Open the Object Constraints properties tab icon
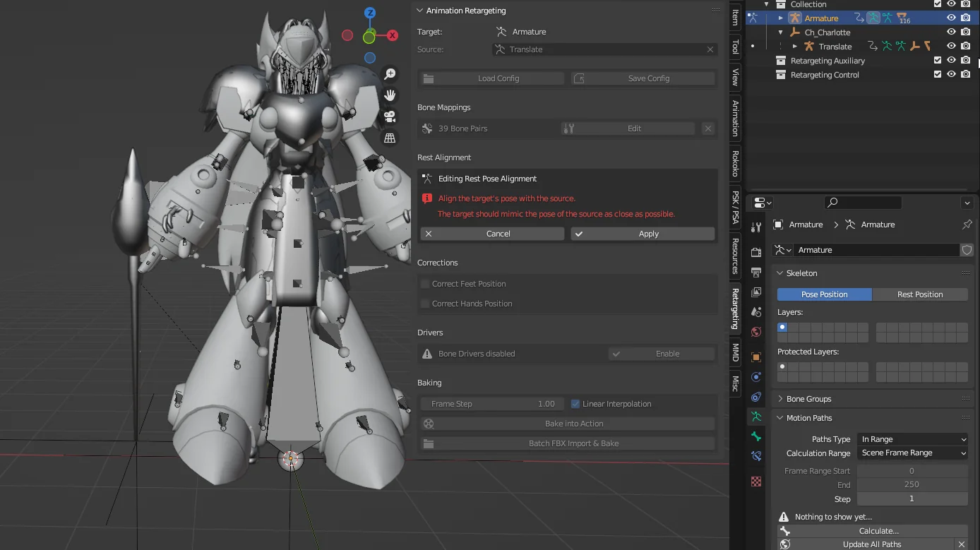This screenshot has height=550, width=980. [x=756, y=397]
